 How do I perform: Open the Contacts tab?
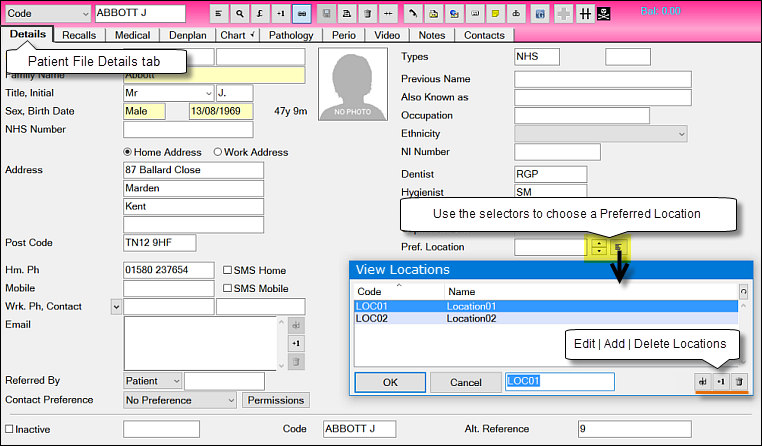(x=484, y=35)
